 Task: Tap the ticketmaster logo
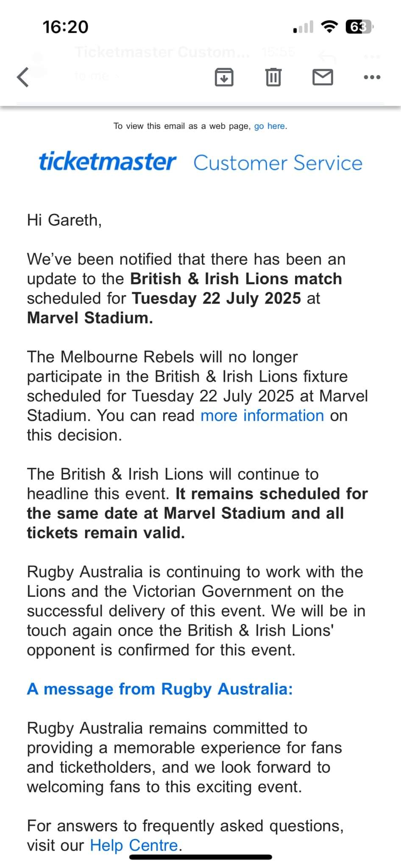(107, 162)
